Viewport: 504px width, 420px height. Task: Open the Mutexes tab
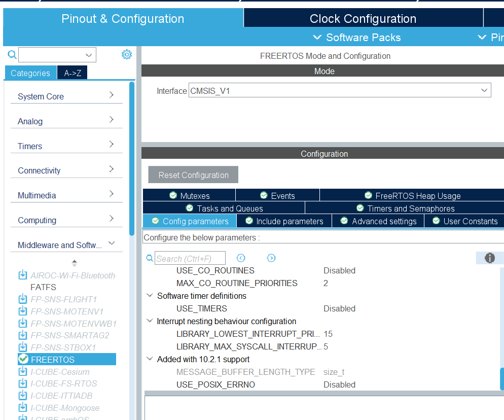(189, 195)
